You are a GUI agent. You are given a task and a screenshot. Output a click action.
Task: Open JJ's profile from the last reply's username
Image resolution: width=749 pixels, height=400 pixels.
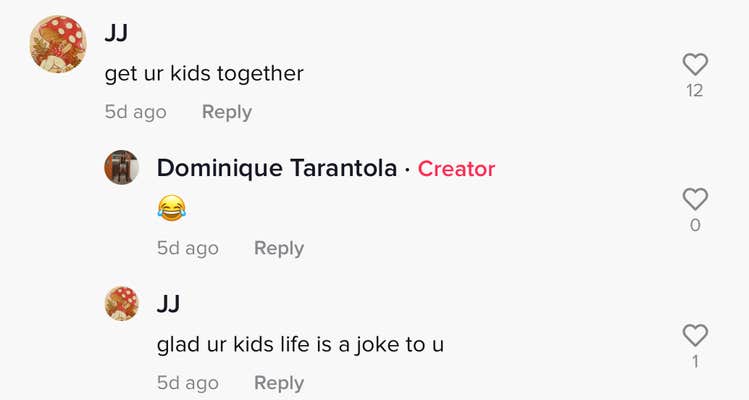[168, 304]
